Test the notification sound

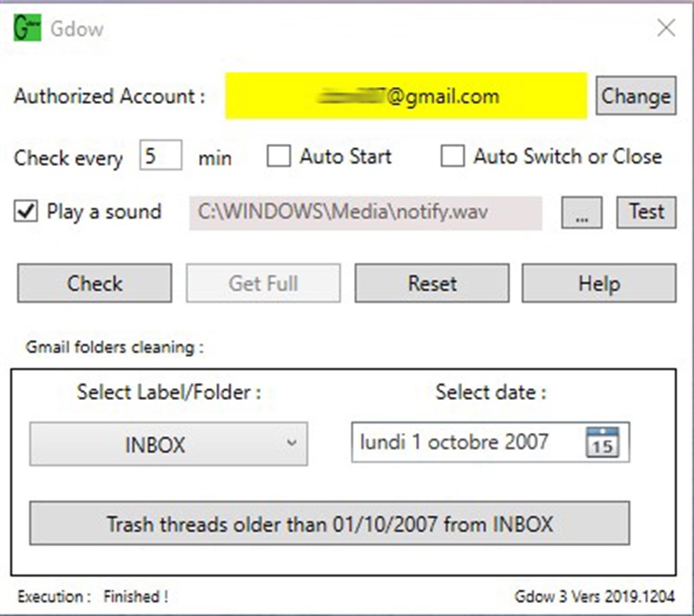pos(645,211)
